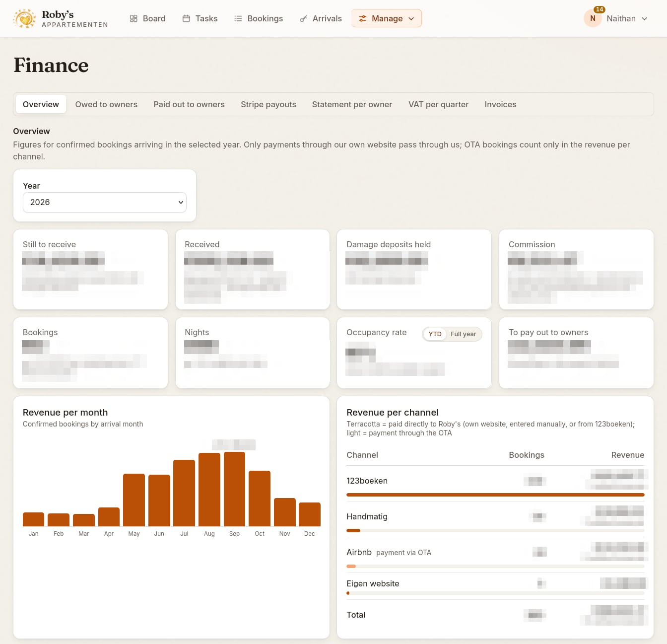Open the Stripe payouts tab

[268, 104]
